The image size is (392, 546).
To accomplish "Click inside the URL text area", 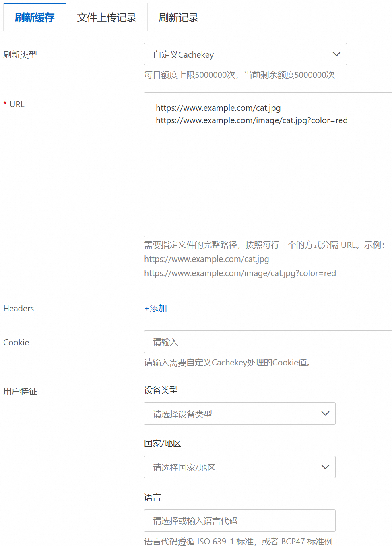I will point(268,164).
